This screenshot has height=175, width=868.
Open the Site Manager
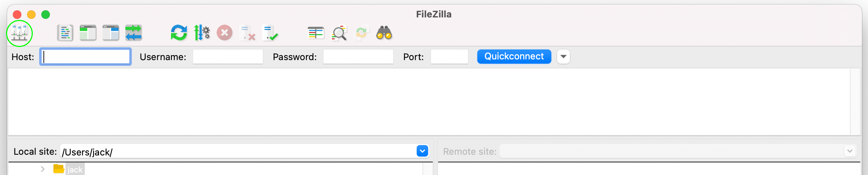20,33
